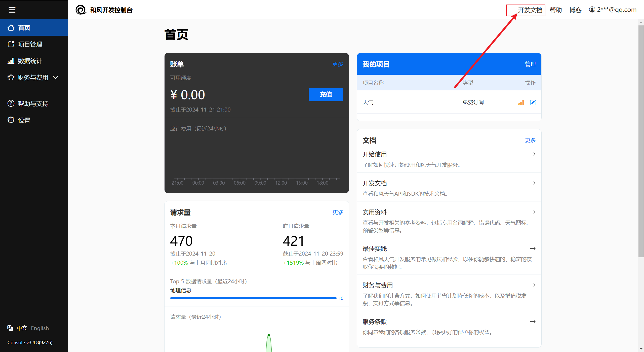
Task: Open 项目管理 from the sidebar
Action: pyautogui.click(x=30, y=44)
